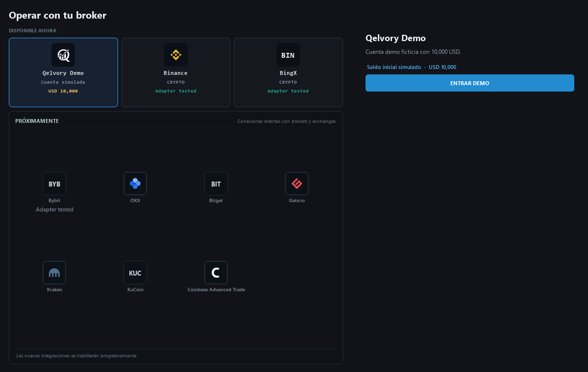The width and height of the screenshot is (588, 372).
Task: Click the USD 10,000 amount in the demo card
Action: 63,91
